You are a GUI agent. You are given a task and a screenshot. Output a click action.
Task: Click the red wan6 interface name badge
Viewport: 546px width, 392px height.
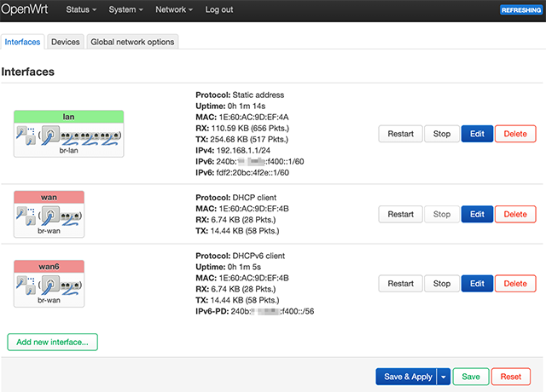point(49,266)
